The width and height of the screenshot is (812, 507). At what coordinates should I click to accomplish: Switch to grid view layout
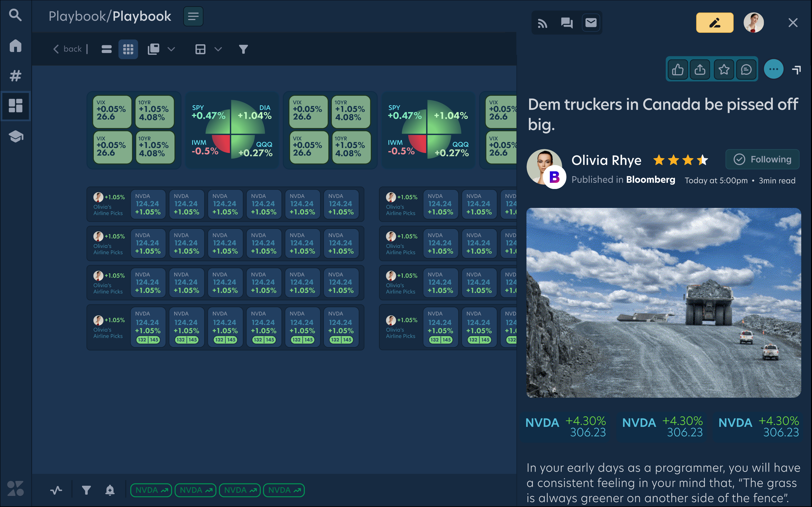coord(128,49)
